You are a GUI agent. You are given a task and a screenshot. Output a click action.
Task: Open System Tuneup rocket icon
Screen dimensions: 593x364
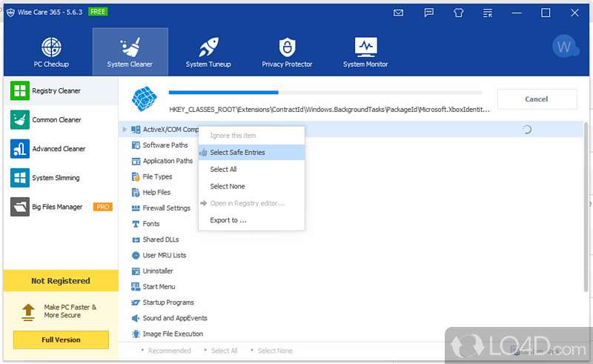point(208,47)
